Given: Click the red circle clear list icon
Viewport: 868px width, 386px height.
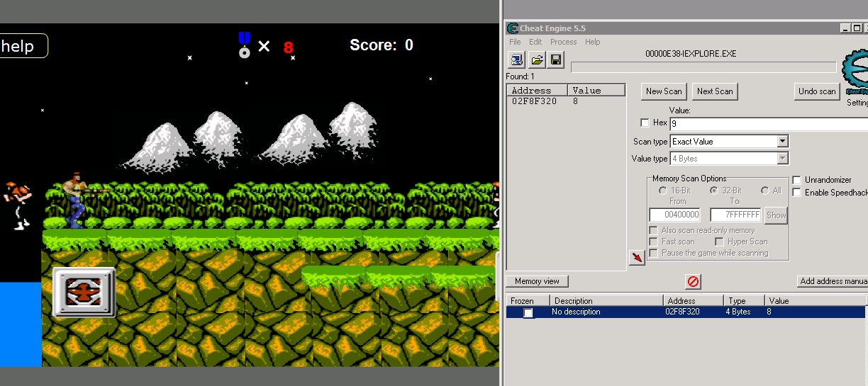Looking at the screenshot, I should 693,282.
